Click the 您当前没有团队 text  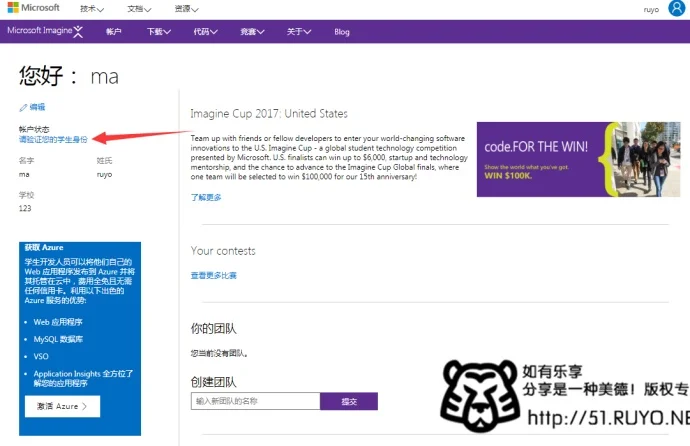pos(219,353)
